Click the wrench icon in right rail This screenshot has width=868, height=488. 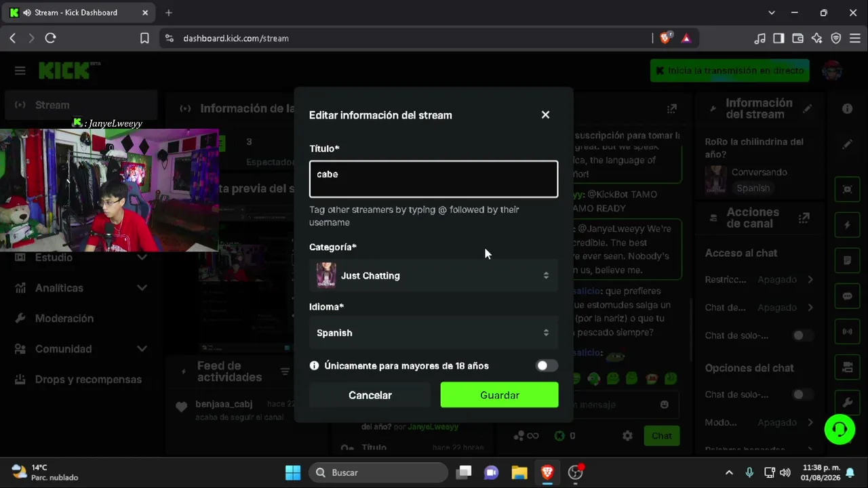tap(847, 403)
